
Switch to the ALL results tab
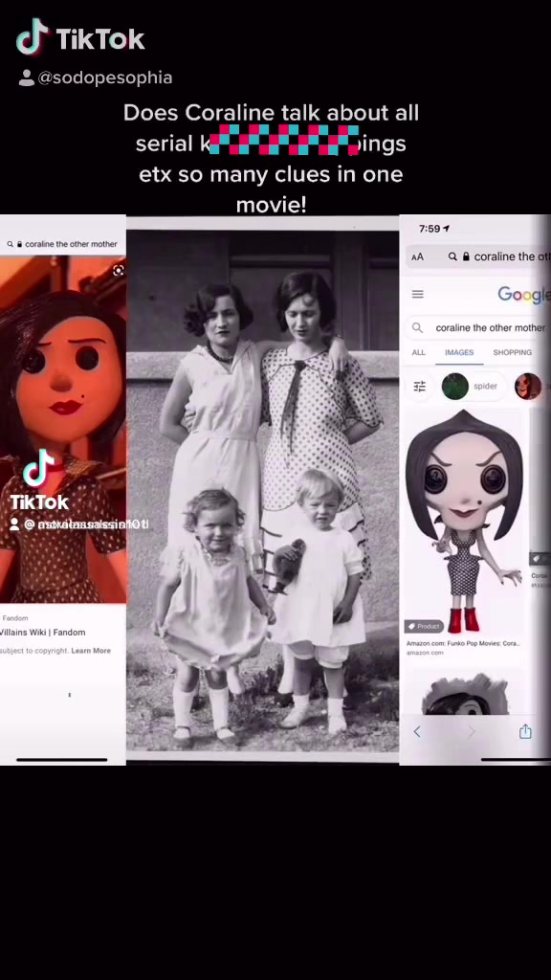(419, 352)
